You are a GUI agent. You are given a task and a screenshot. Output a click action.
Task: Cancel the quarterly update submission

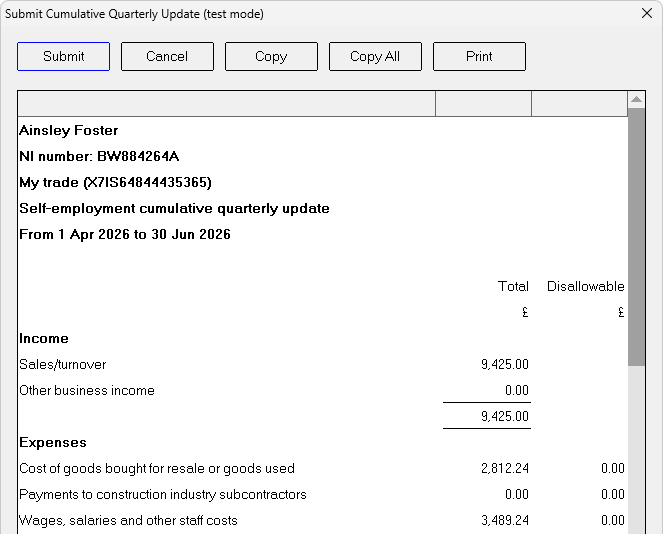tap(167, 56)
